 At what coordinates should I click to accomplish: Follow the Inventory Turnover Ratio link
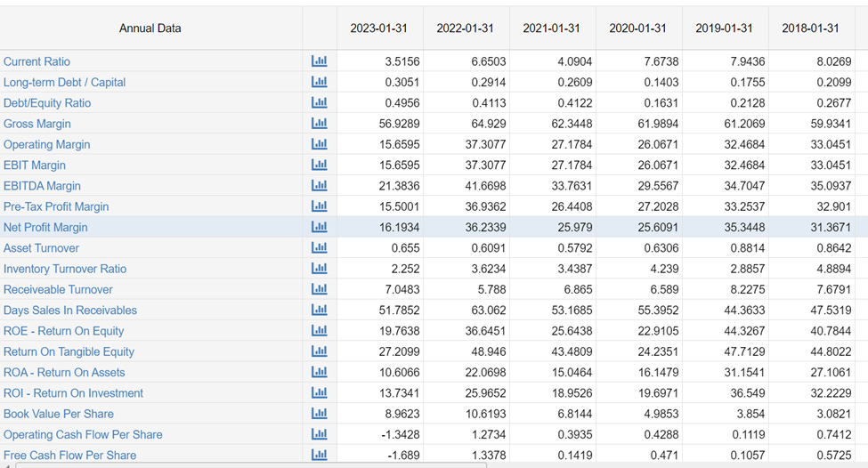65,269
